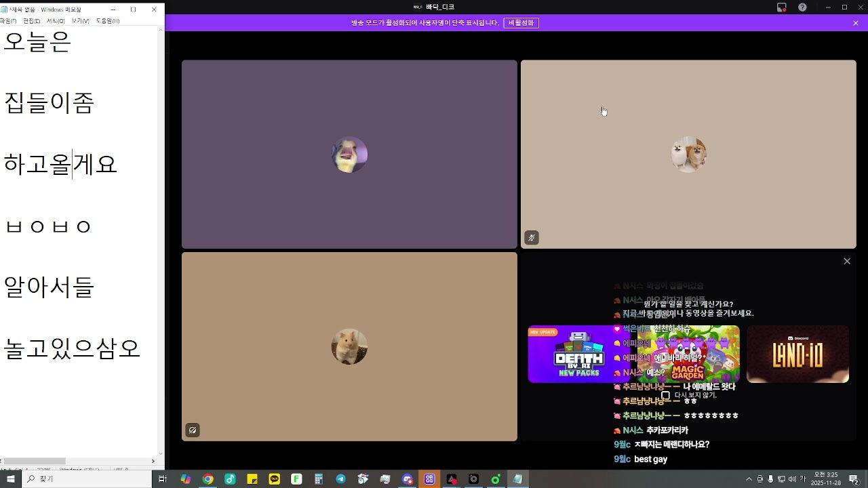Click the 비활성화 button in purple banner

pyautogui.click(x=521, y=23)
